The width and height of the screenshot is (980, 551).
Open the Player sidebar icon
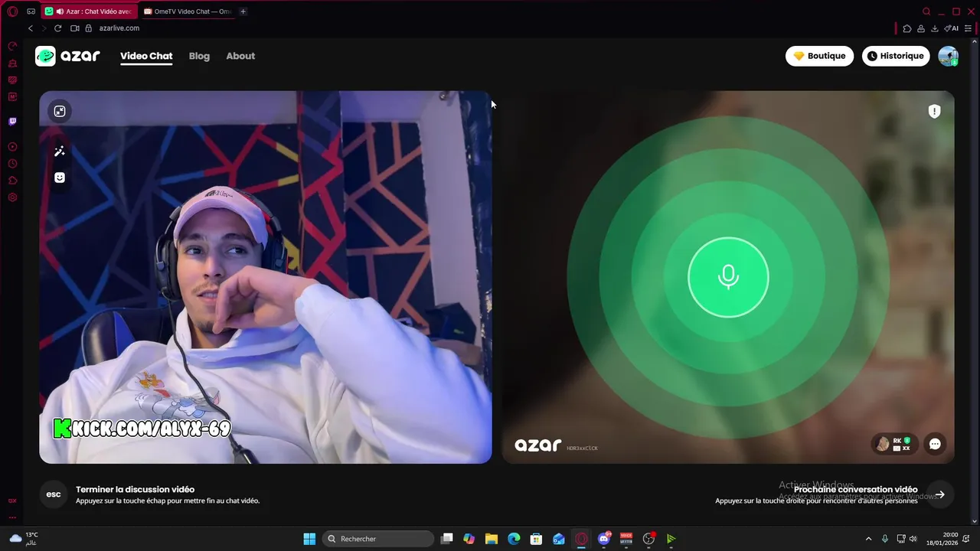coord(12,147)
